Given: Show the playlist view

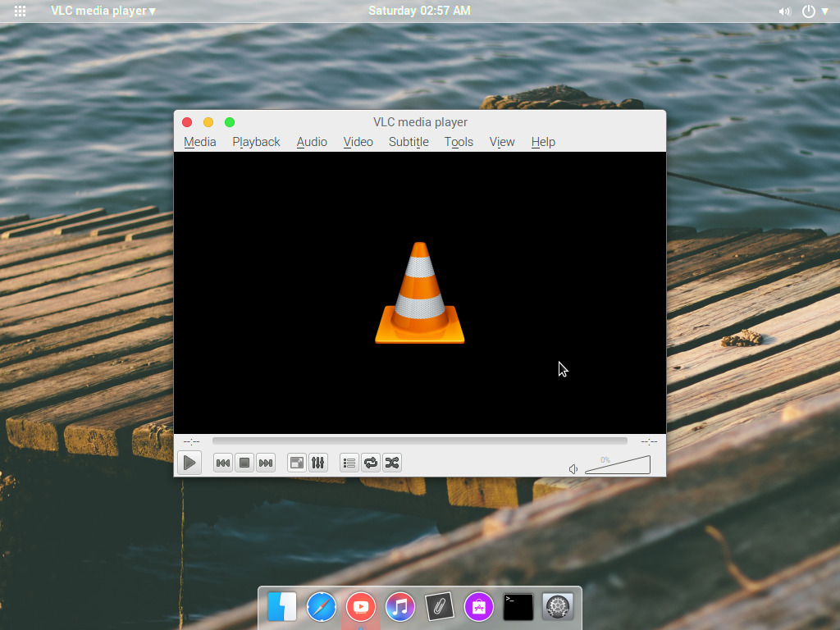Looking at the screenshot, I should [349, 462].
